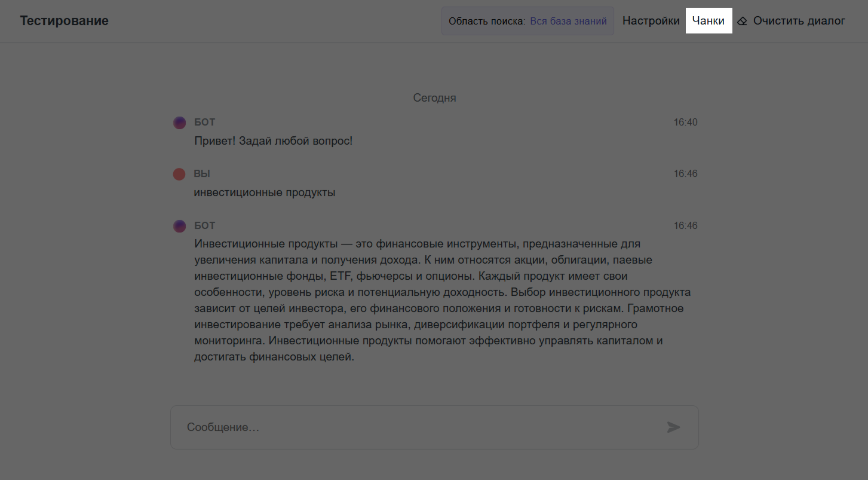Open the Чанки panel
The width and height of the screenshot is (868, 480).
[708, 21]
